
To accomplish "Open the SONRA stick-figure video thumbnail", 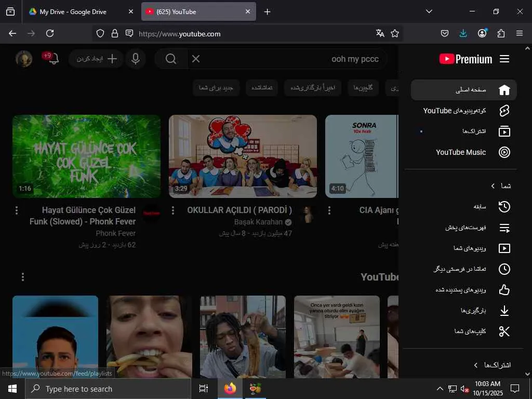I will pyautogui.click(x=362, y=156).
